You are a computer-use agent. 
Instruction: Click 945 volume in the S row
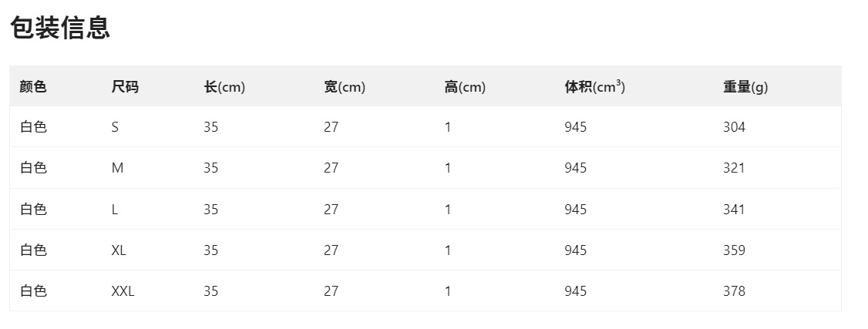[575, 127]
